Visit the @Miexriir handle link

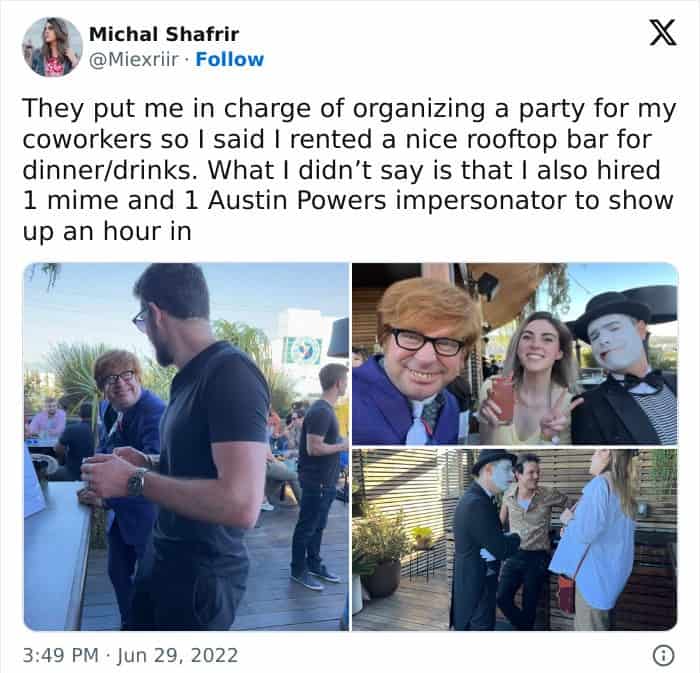pyautogui.click(x=134, y=59)
